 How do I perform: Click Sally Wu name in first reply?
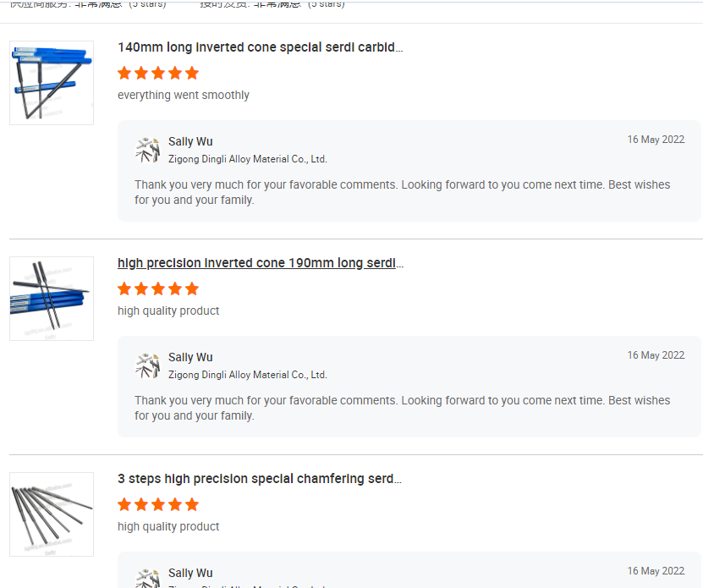[x=190, y=141]
